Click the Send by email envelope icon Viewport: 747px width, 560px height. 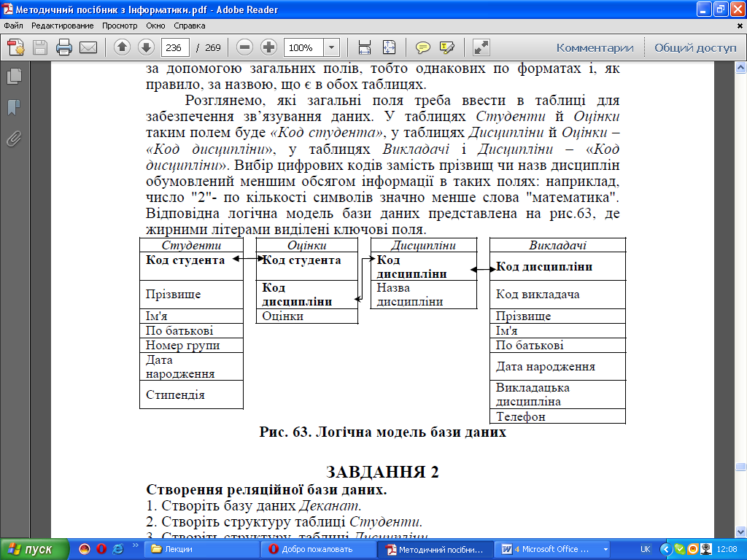click(88, 47)
